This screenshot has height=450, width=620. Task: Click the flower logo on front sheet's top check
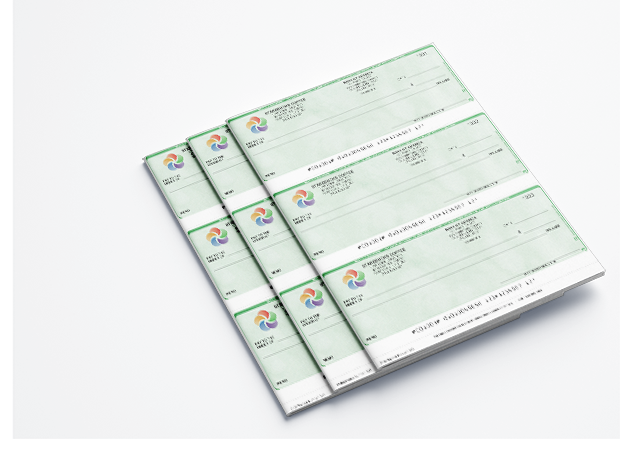[x=257, y=124]
